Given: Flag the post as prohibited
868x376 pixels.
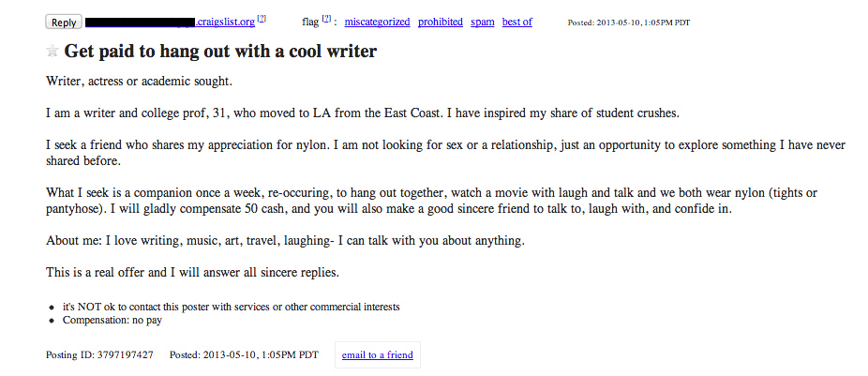Looking at the screenshot, I should (x=441, y=22).
